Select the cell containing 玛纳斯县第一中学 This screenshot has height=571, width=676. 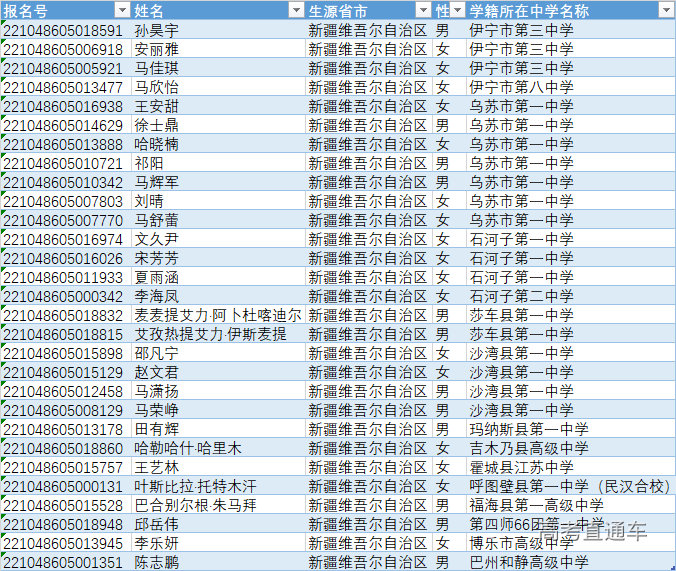click(528, 429)
